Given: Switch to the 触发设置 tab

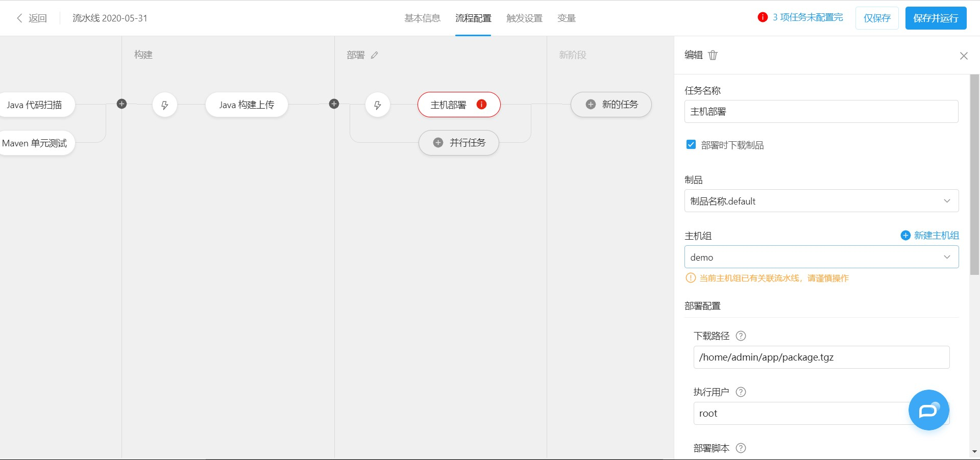Looking at the screenshot, I should 524,18.
